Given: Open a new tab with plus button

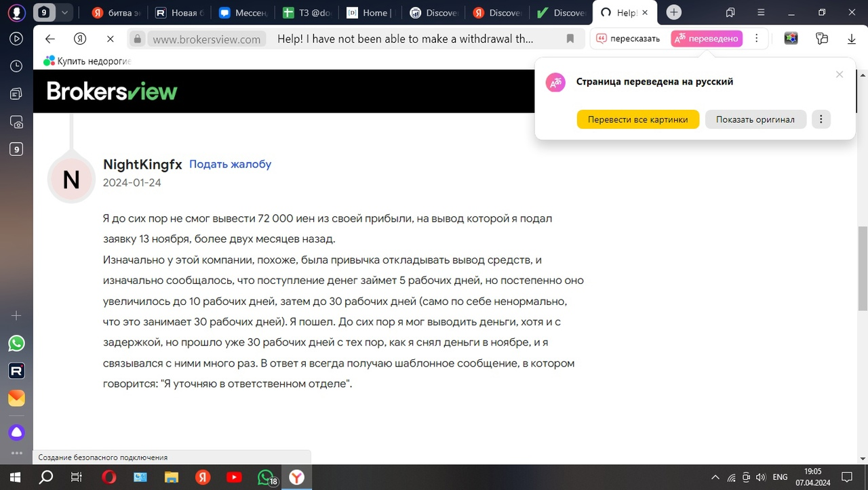Looking at the screenshot, I should click(x=673, y=12).
